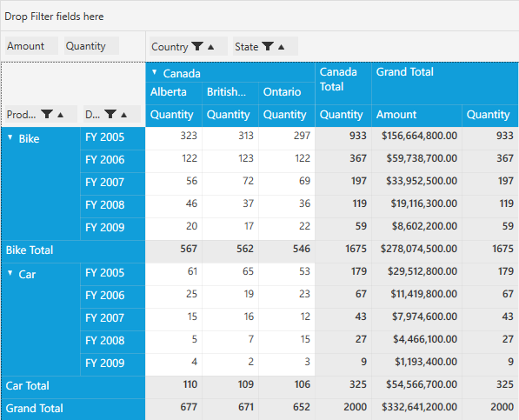Click the cell with value 72

click(x=230, y=183)
